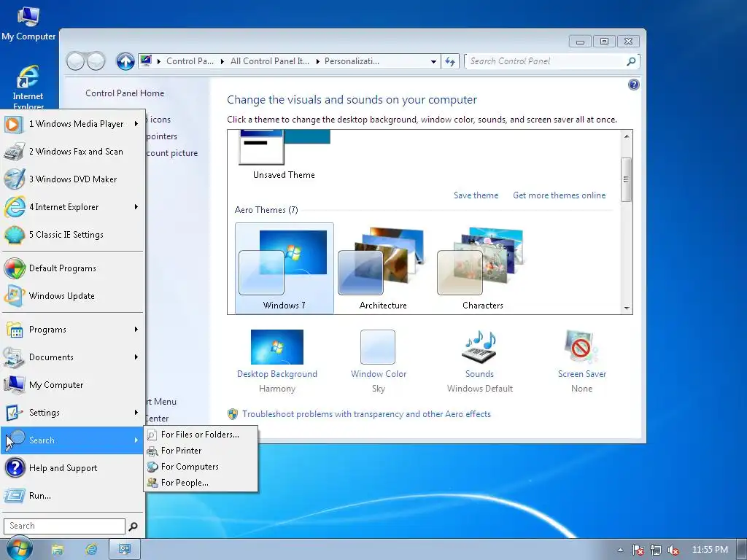Screen dimensions: 747x560
Task: Click the Search Control Panel field
Action: [547, 61]
